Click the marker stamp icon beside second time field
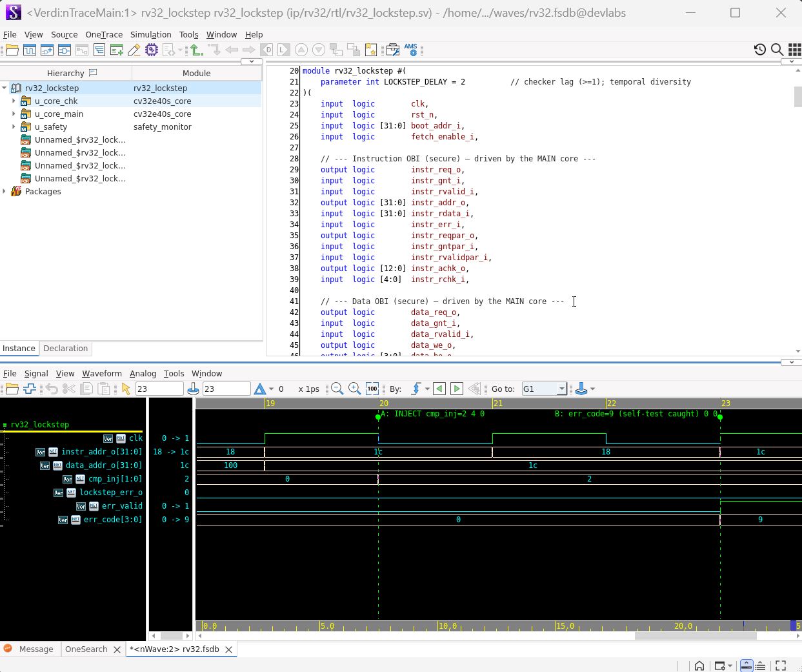Image resolution: width=802 pixels, height=672 pixels. point(193,389)
